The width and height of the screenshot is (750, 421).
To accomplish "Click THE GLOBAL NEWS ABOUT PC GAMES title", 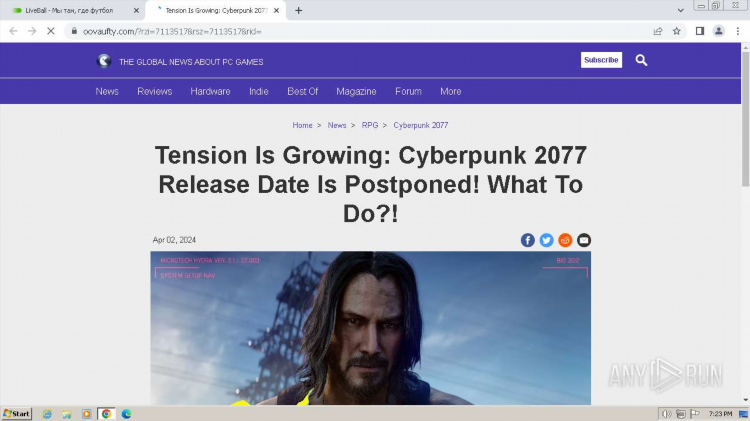I will point(191,62).
